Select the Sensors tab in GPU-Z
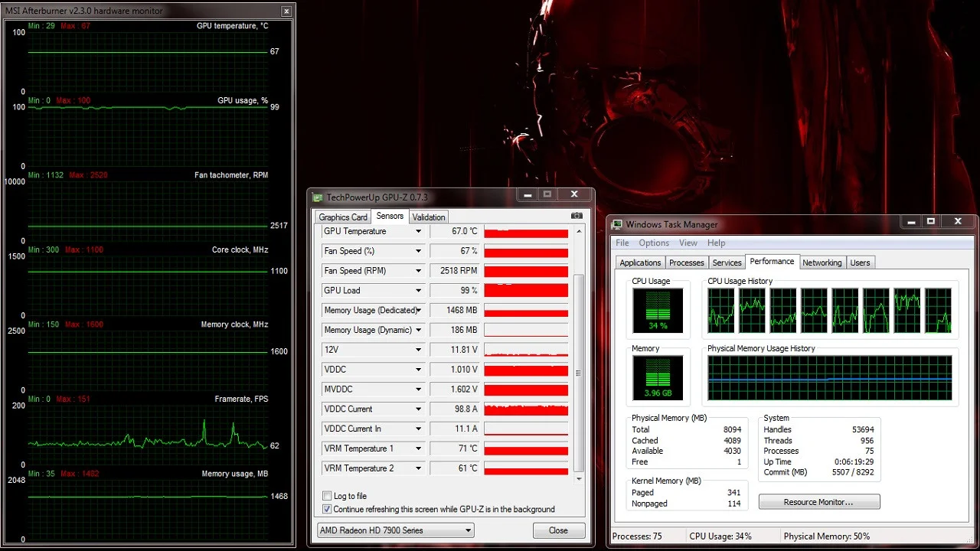Viewport: 980px width, 551px height. [x=390, y=217]
